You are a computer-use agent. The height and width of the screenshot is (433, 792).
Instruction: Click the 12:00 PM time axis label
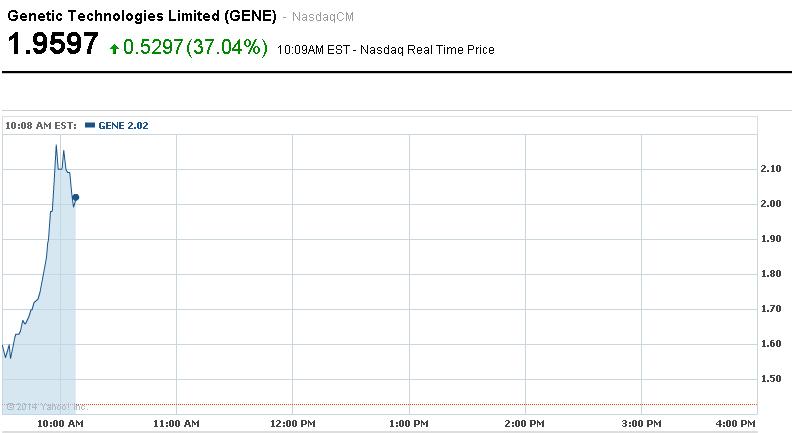[292, 424]
